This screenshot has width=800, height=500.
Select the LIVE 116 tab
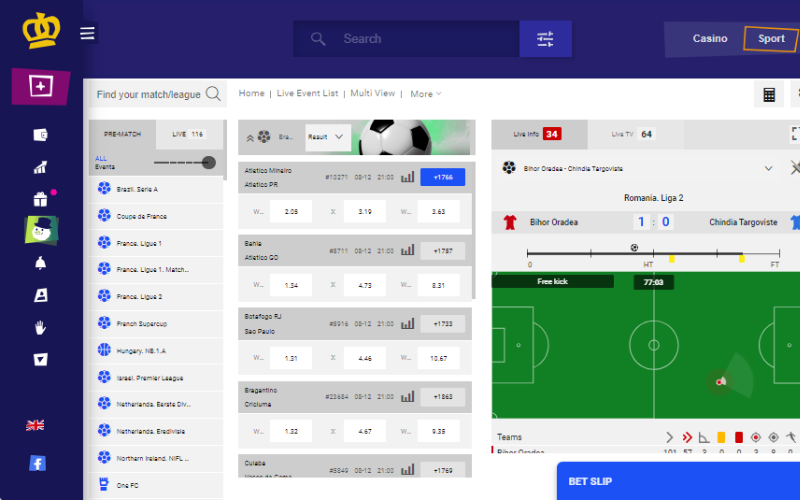coord(188,134)
